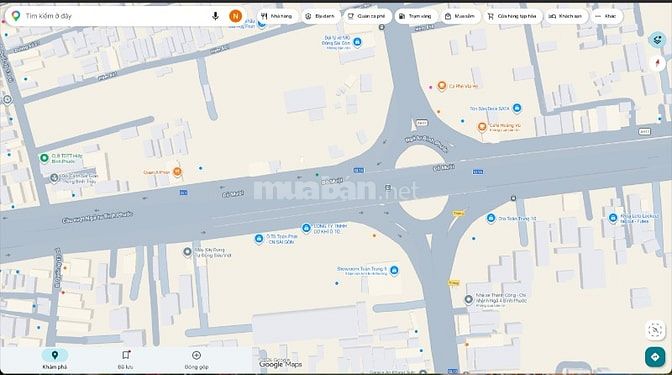Open the 'Đóng góp' contribute tab
The height and width of the screenshot is (375, 672).
(196, 359)
